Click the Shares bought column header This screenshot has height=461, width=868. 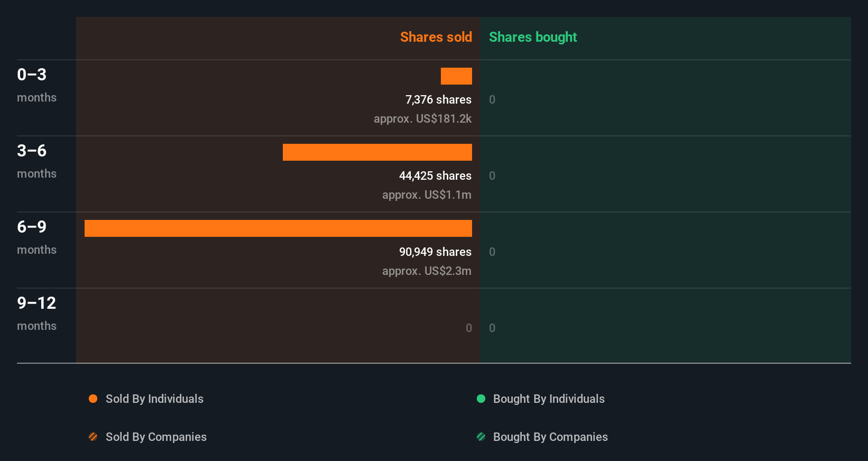(x=533, y=37)
